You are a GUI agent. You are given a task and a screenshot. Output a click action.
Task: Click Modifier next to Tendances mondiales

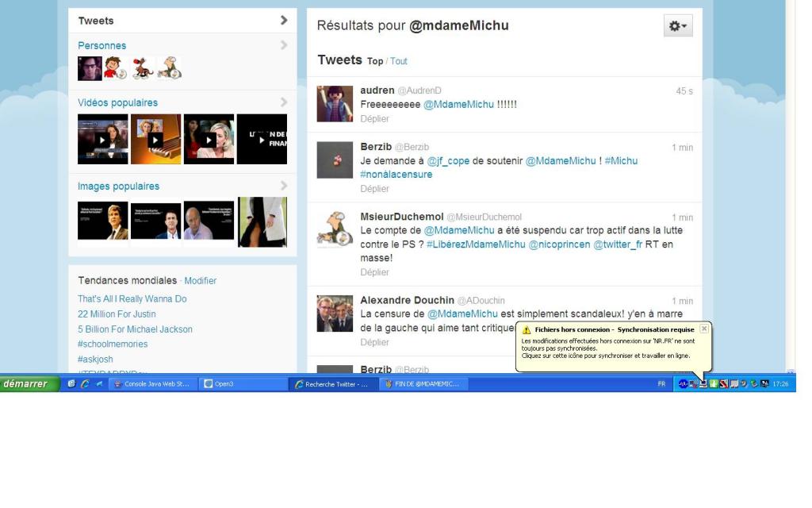(x=200, y=281)
